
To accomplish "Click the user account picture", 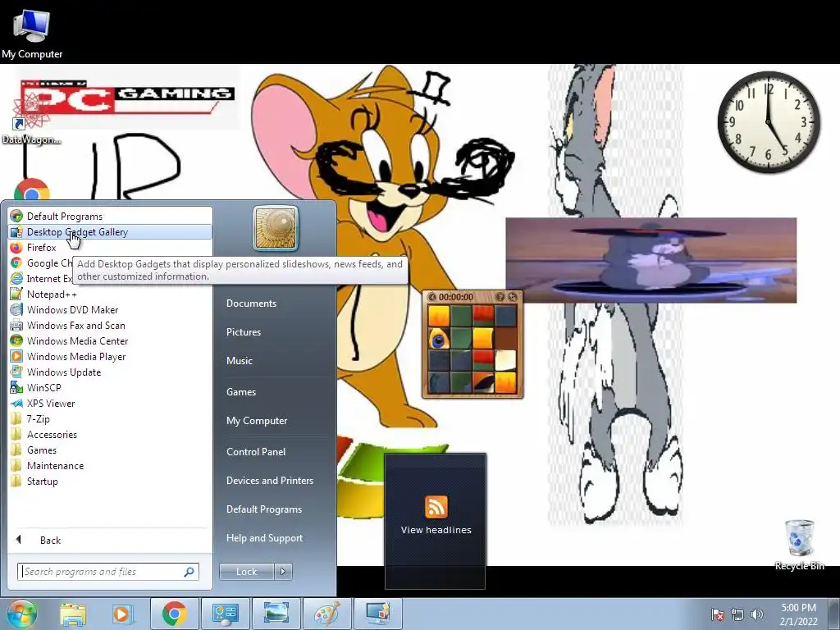I will pos(276,228).
